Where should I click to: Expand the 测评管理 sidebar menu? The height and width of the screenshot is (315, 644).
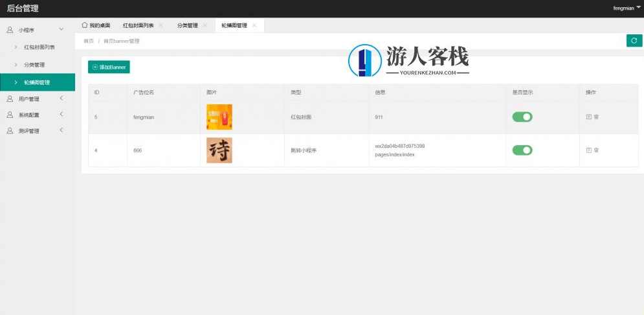click(x=38, y=131)
